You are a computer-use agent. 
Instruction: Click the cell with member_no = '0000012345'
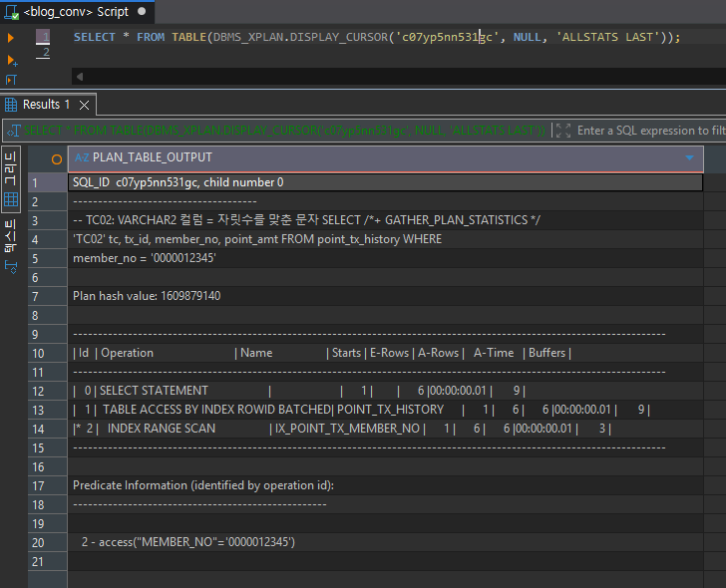tap(386, 258)
